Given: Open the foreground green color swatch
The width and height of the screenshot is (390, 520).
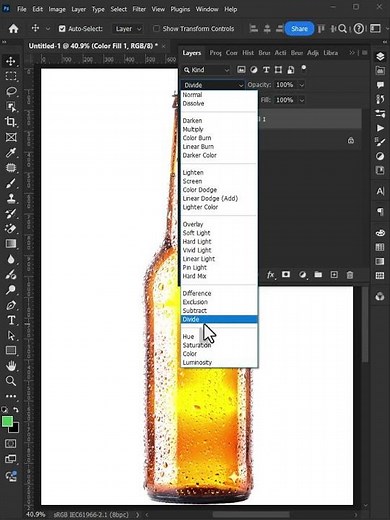Looking at the screenshot, I should pyautogui.click(x=7, y=421).
